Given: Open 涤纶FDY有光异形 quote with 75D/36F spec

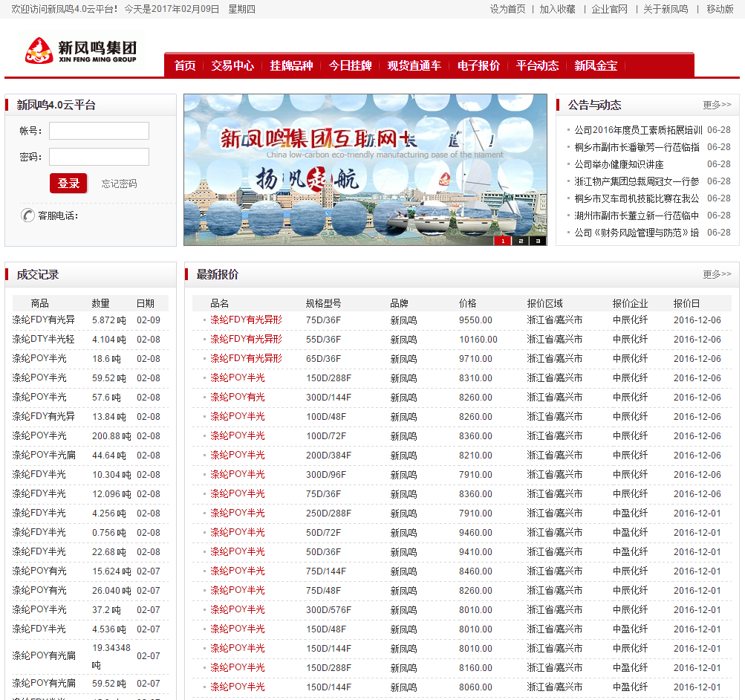Looking at the screenshot, I should [x=246, y=320].
